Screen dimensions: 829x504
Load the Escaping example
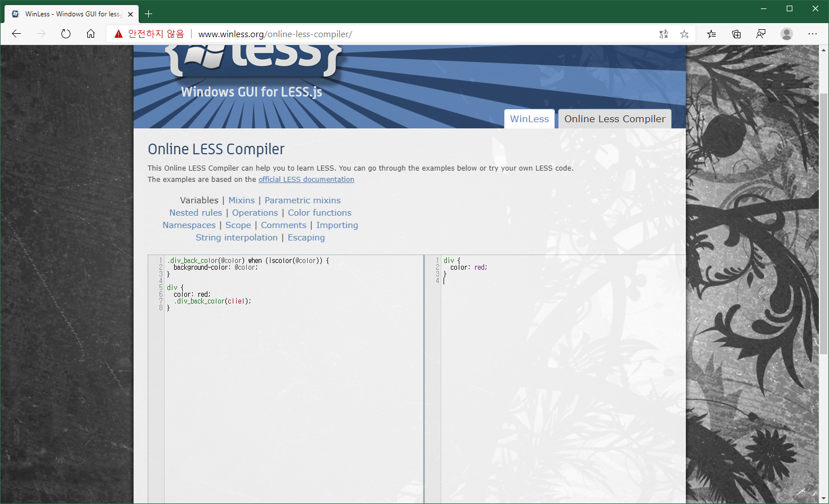306,237
